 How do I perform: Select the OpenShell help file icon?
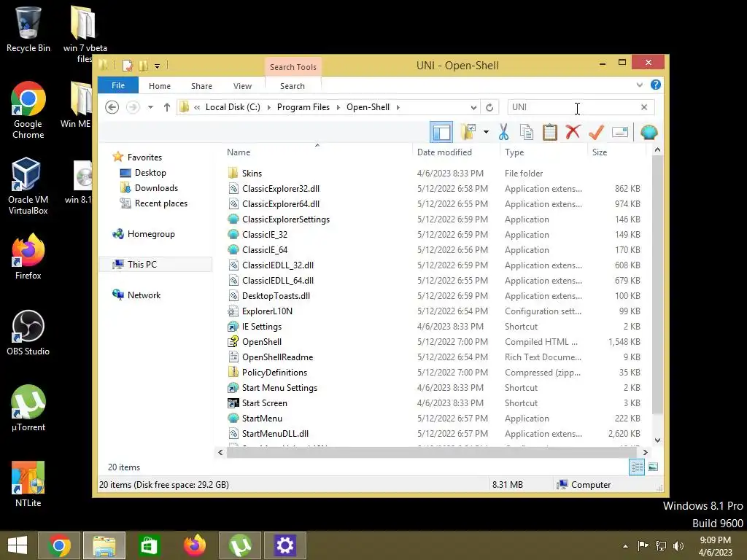coord(233,341)
